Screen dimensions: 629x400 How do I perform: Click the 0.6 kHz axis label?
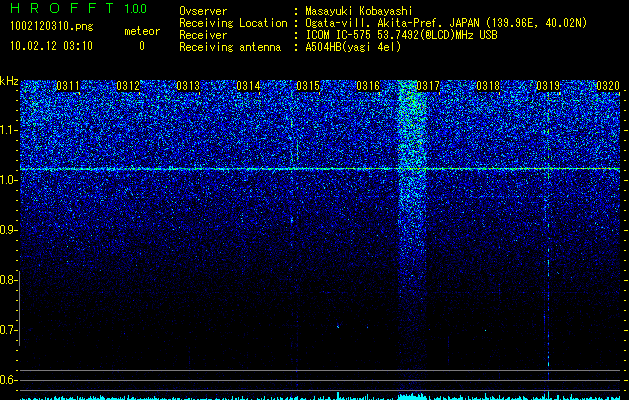click(x=8, y=380)
